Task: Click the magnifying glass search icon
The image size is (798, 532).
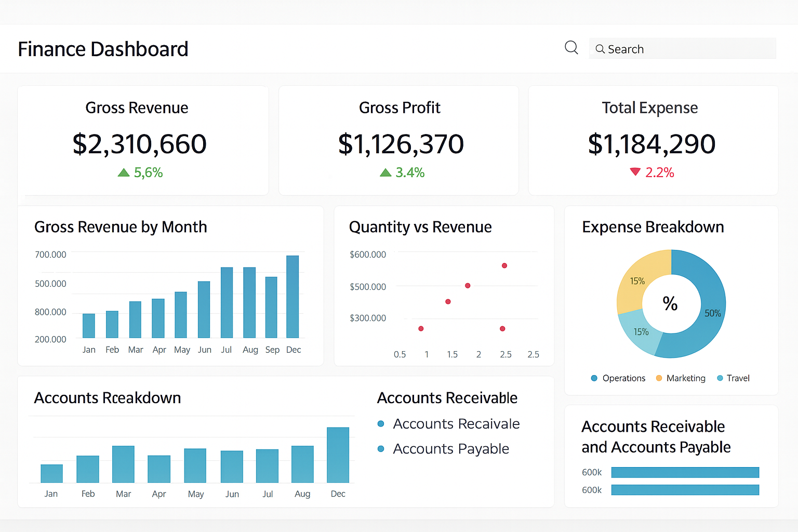Action: (571, 47)
